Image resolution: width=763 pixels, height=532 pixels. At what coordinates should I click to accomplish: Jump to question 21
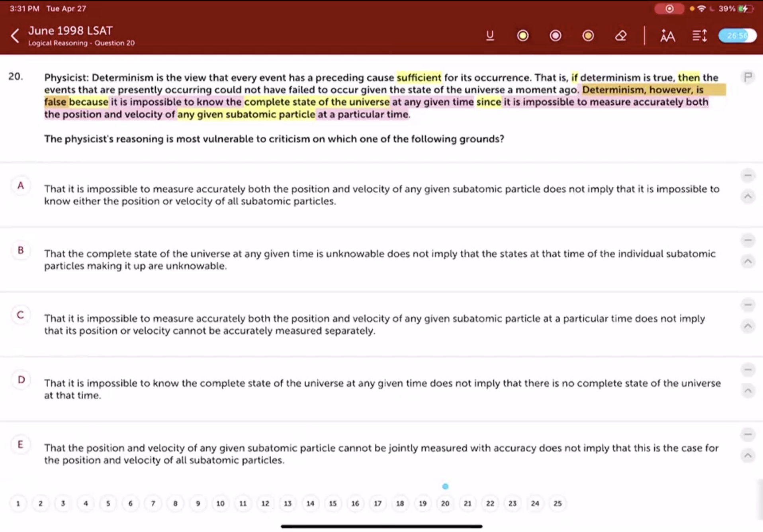(468, 503)
